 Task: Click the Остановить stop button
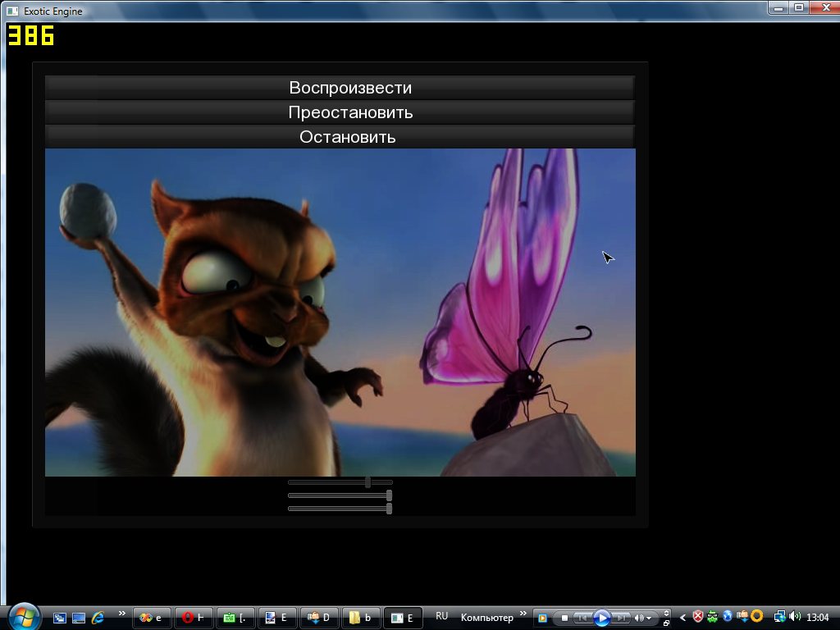tap(340, 137)
